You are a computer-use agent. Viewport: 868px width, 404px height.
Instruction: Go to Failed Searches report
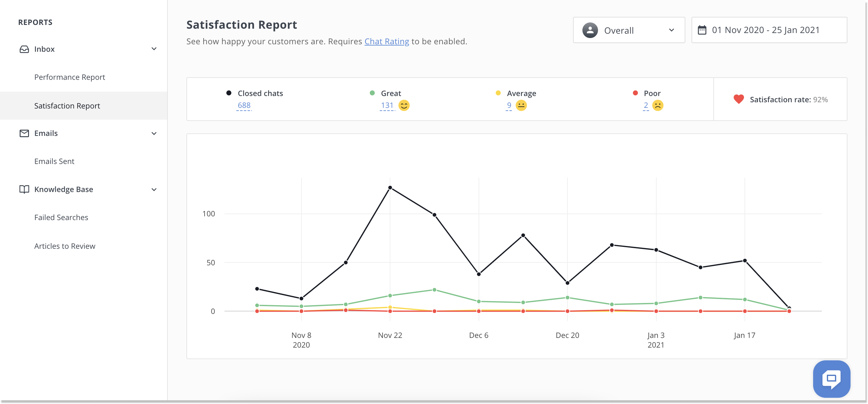coord(61,218)
